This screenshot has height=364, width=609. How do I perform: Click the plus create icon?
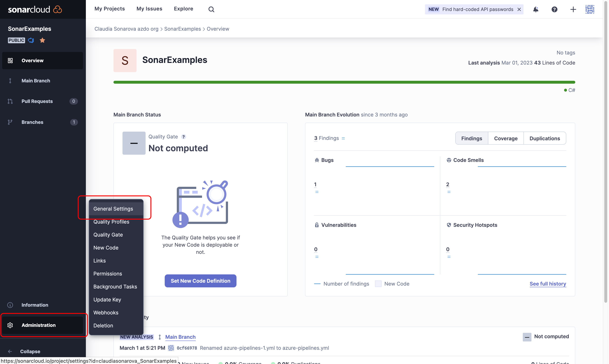[573, 9]
